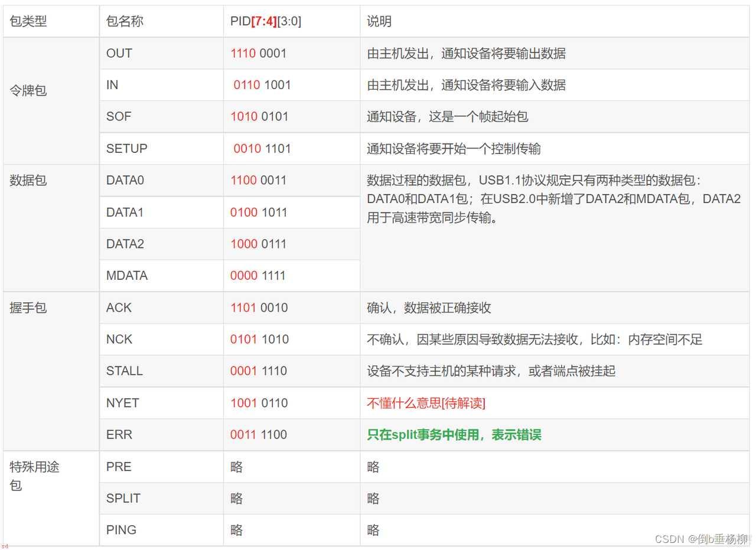Select the OUT packet name cell
This screenshot has height=550, width=756.
click(162, 54)
